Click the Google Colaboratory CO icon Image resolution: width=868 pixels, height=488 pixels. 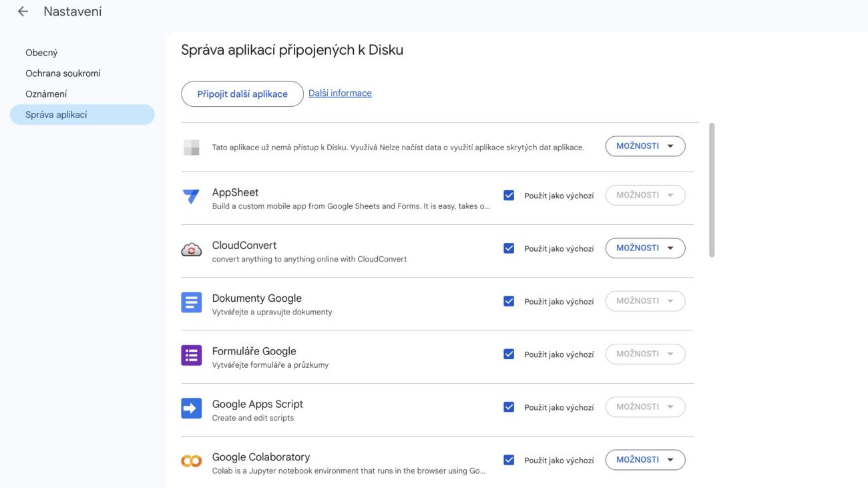(191, 461)
